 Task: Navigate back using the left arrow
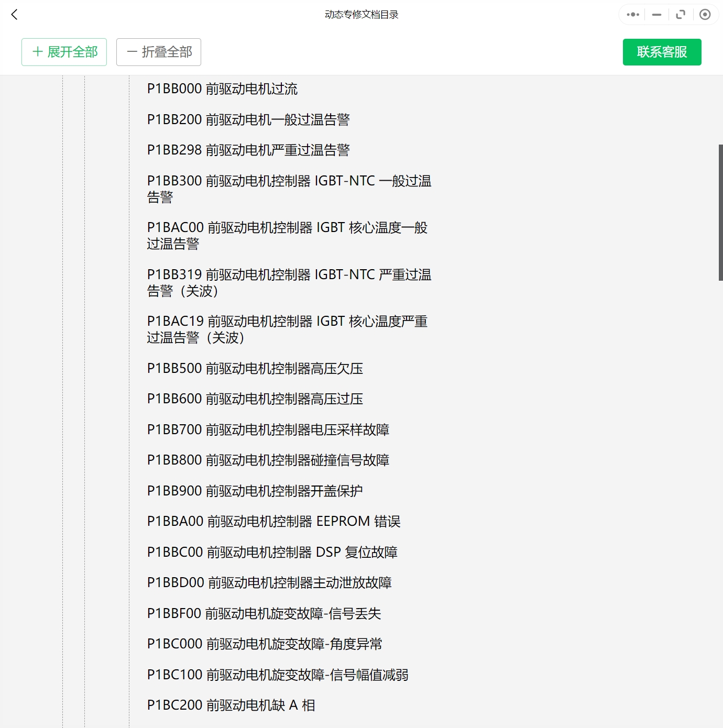(x=14, y=14)
